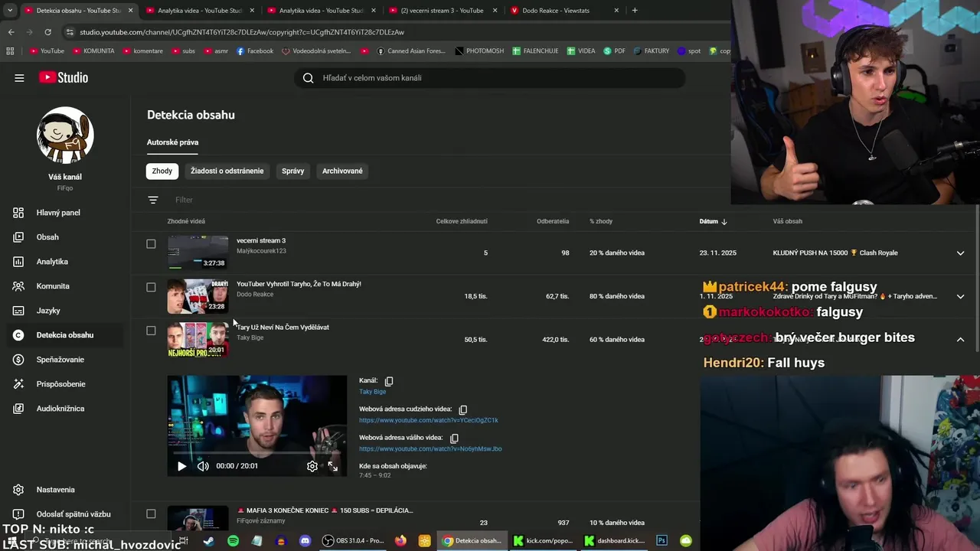
Task: Open Spotify from the taskbar
Action: click(233, 541)
